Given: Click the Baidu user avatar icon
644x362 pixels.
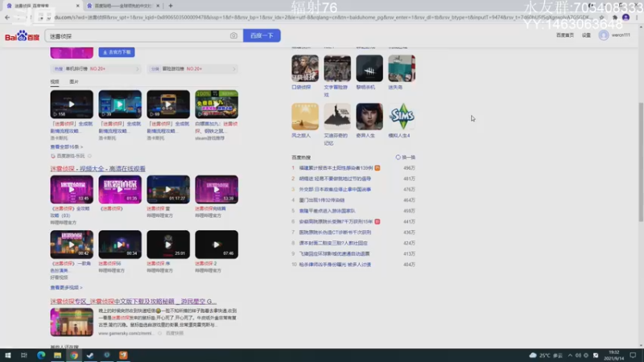Looking at the screenshot, I should [603, 35].
